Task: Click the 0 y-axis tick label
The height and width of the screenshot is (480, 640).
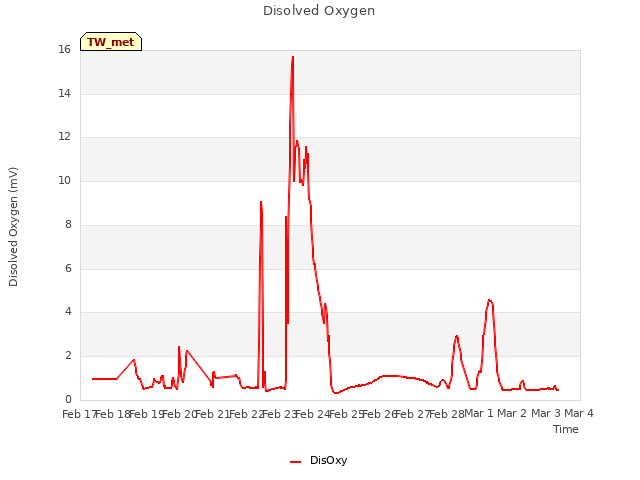Action: (x=68, y=399)
